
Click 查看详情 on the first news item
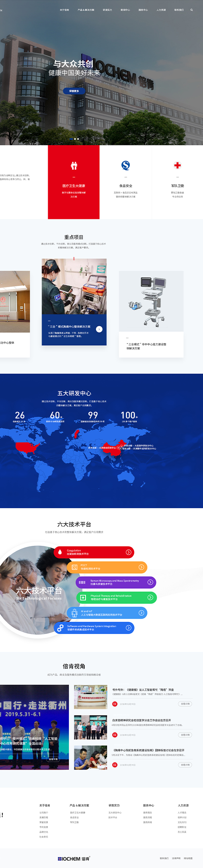(x=185, y=704)
